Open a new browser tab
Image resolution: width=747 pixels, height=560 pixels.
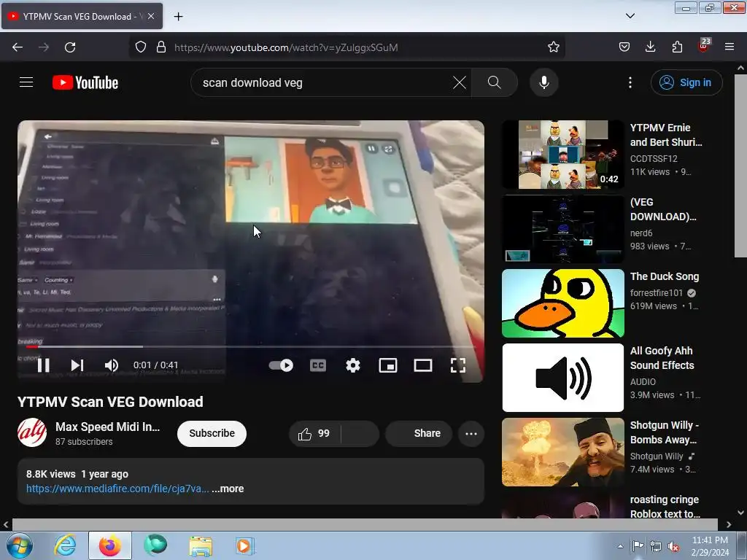(178, 16)
